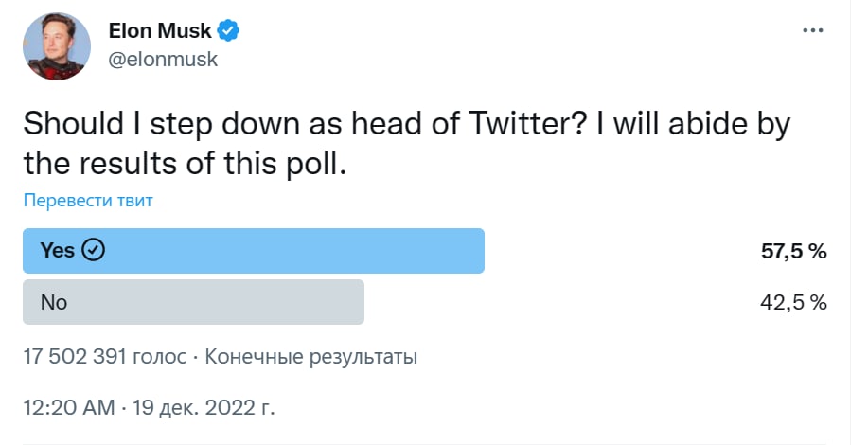Viewport: 868px width, 445px height.
Task: Open the three-dot more options menu
Action: [x=812, y=30]
